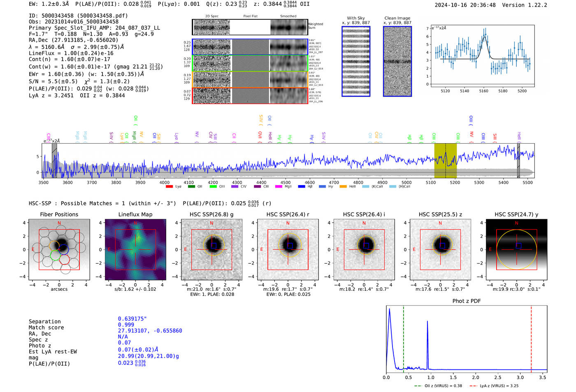Click the Gaussian emission line fit plot

[482, 56]
